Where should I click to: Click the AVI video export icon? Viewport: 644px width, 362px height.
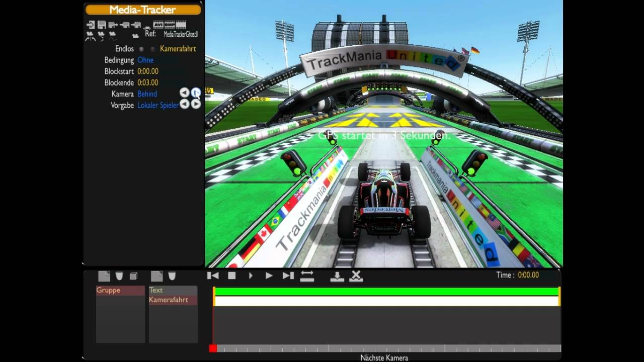[158, 25]
